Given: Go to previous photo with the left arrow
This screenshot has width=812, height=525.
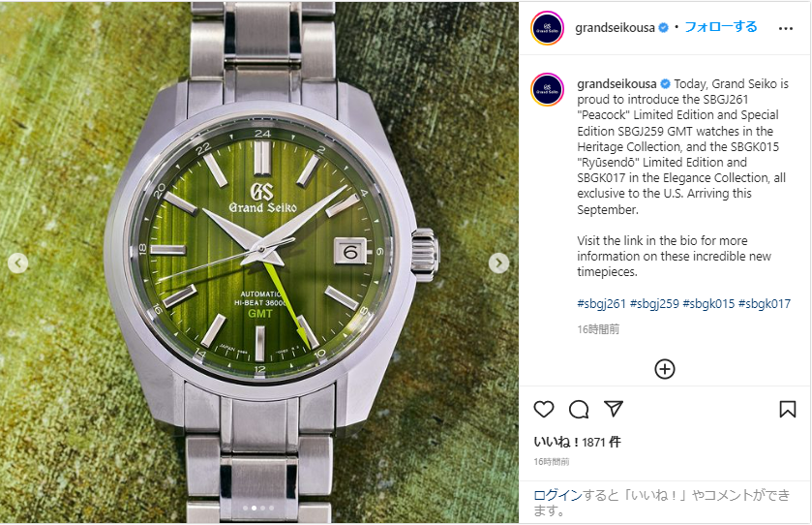Looking at the screenshot, I should click(x=17, y=263).
